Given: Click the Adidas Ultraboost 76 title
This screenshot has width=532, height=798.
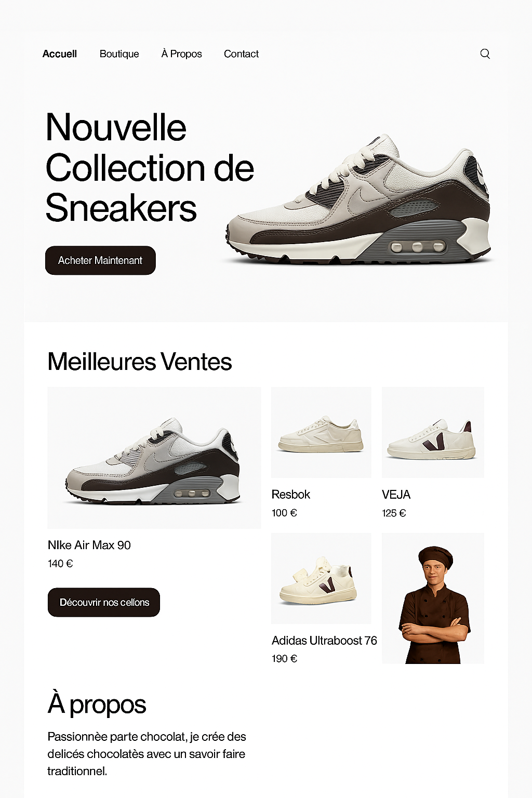Looking at the screenshot, I should [x=324, y=641].
